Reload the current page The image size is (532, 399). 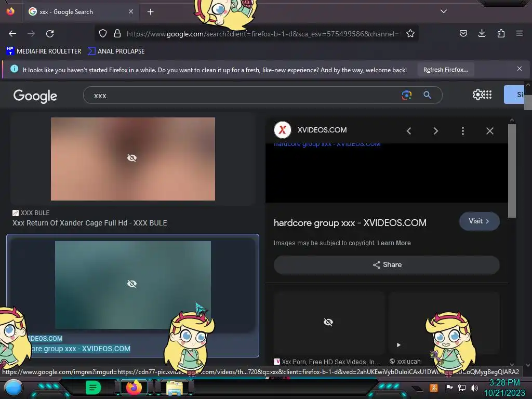pyautogui.click(x=50, y=34)
